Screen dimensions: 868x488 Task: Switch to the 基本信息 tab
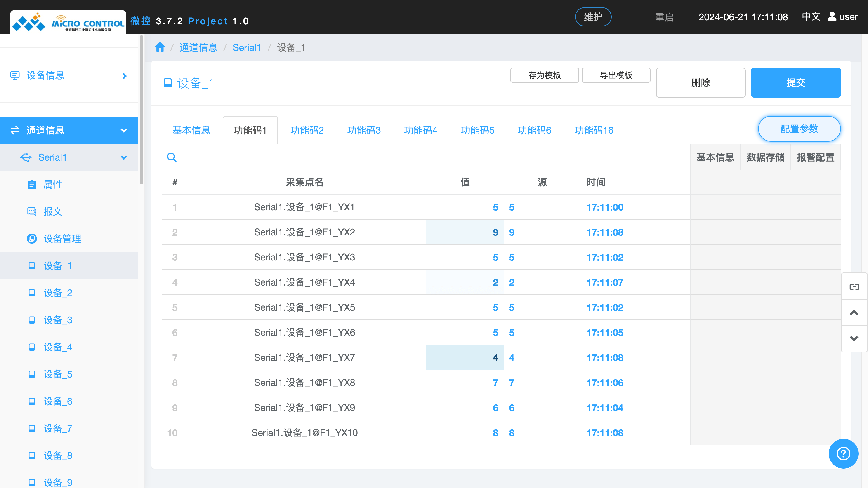coord(191,130)
